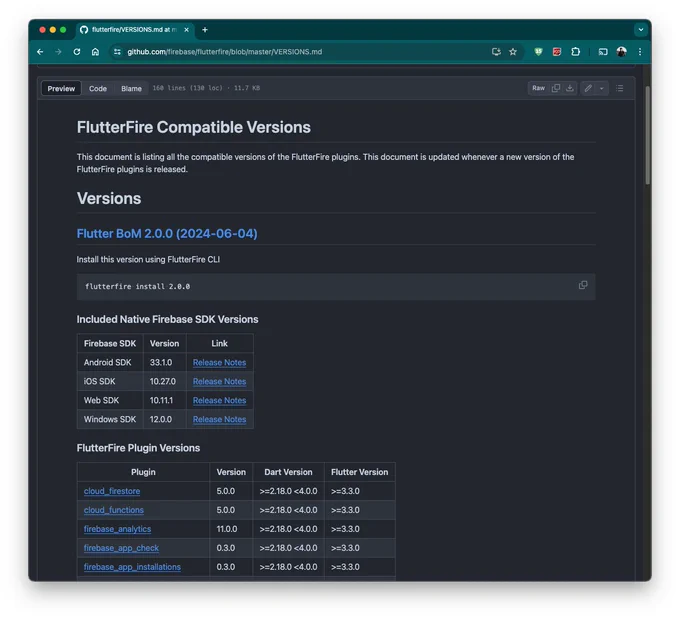Switch to the Preview tab
Image resolution: width=680 pixels, height=619 pixels.
(61, 88)
